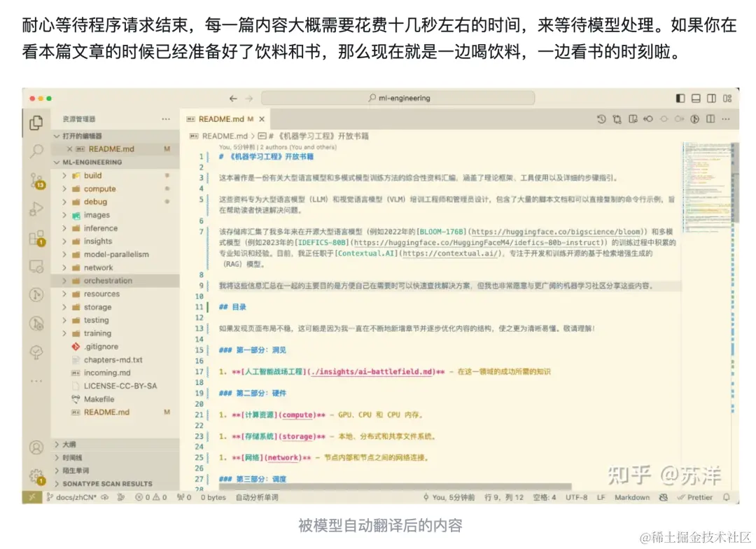
Task: Click the activity bar overflow ellipsis
Action: (36, 381)
